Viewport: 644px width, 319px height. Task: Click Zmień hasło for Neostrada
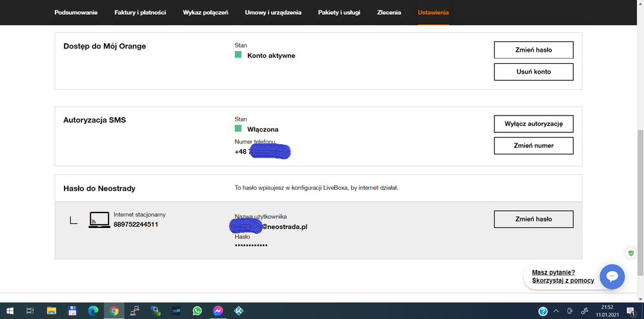tap(534, 219)
